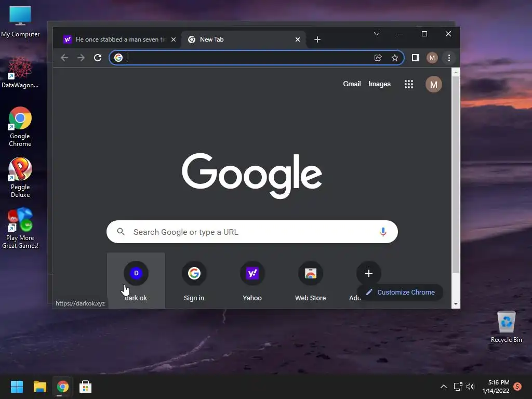Select the DataWagon desktop shortcut
This screenshot has height=399, width=532.
(20, 73)
